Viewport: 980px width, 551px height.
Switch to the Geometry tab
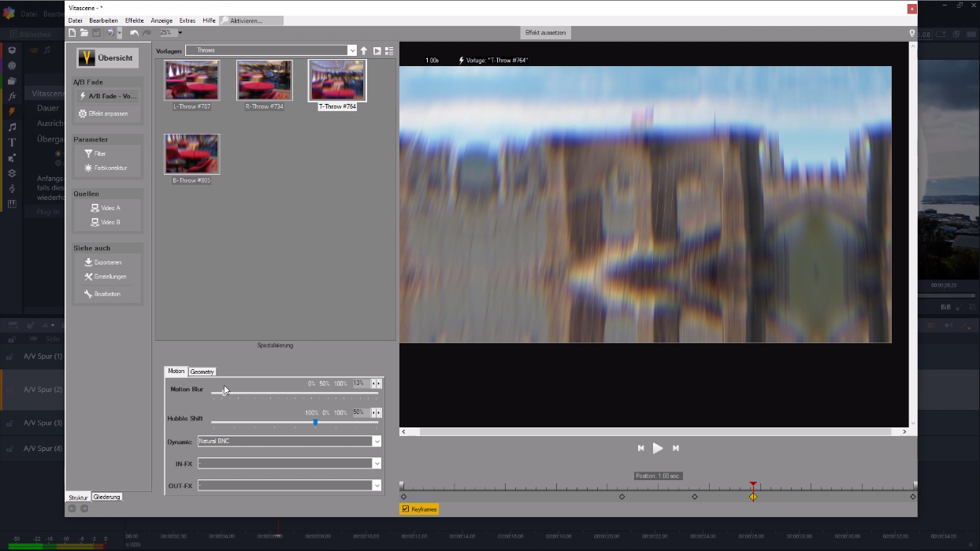click(202, 371)
